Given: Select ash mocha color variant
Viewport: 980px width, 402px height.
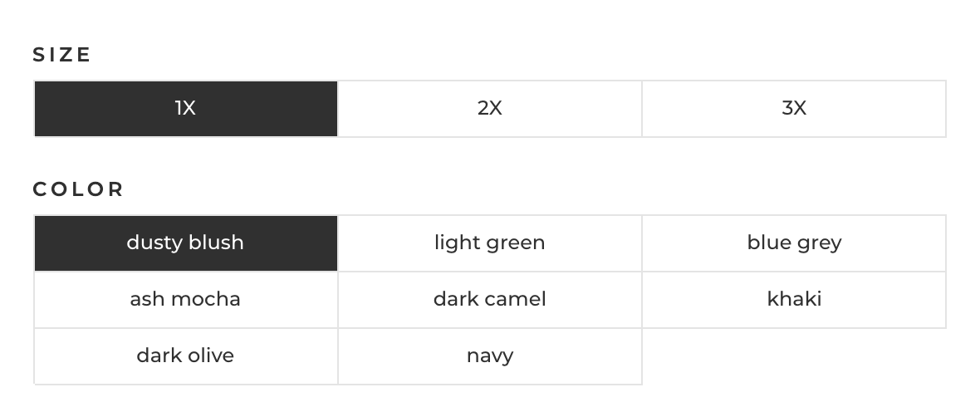Looking at the screenshot, I should (x=185, y=300).
